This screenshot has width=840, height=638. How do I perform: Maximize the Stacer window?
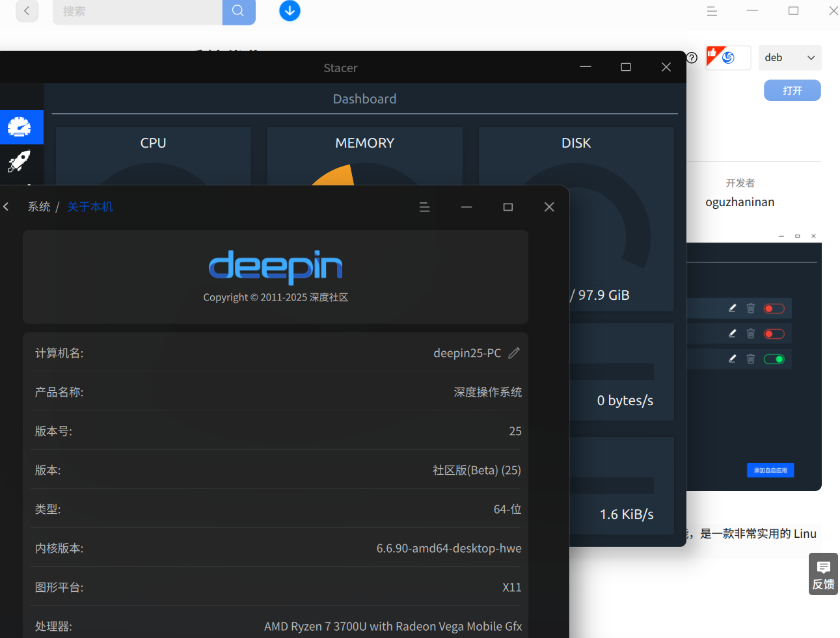[x=626, y=67]
